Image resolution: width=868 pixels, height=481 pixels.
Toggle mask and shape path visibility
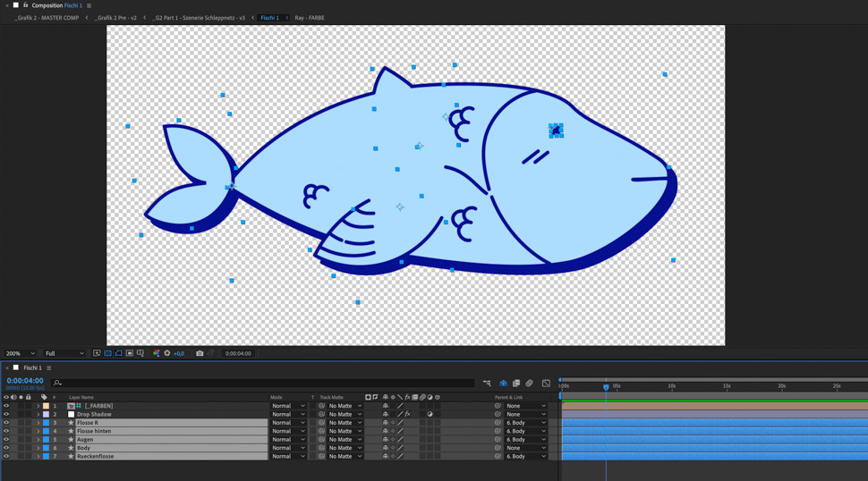pyautogui.click(x=118, y=353)
